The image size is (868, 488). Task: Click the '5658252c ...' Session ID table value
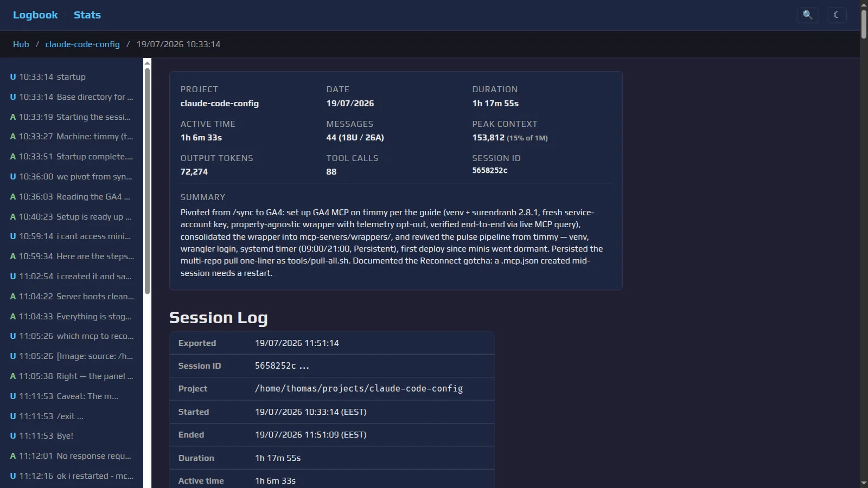pos(282,366)
